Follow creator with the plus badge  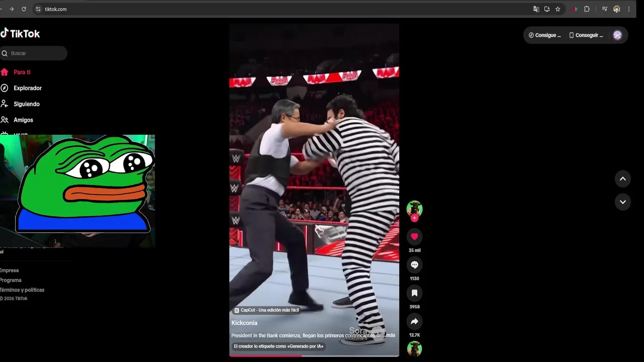pos(415,218)
